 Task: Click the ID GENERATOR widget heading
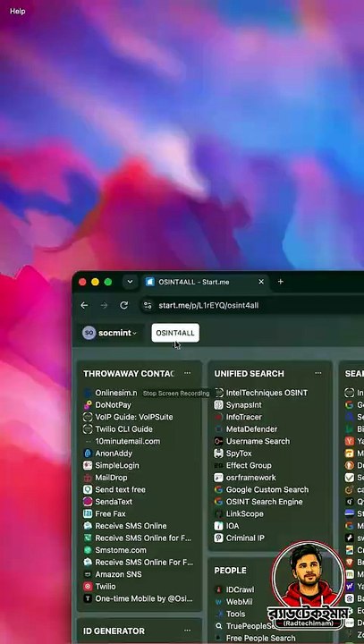(x=114, y=631)
